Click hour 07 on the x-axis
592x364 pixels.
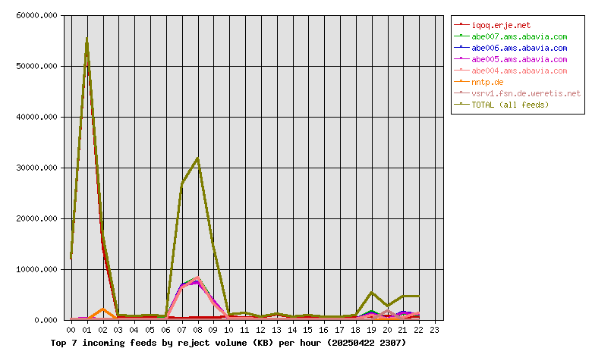point(181,330)
